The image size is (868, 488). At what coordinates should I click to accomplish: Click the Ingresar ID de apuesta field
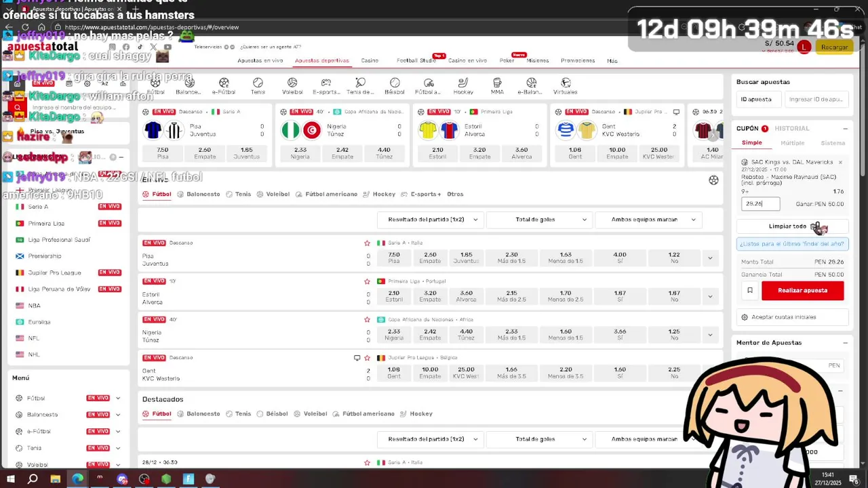click(816, 100)
